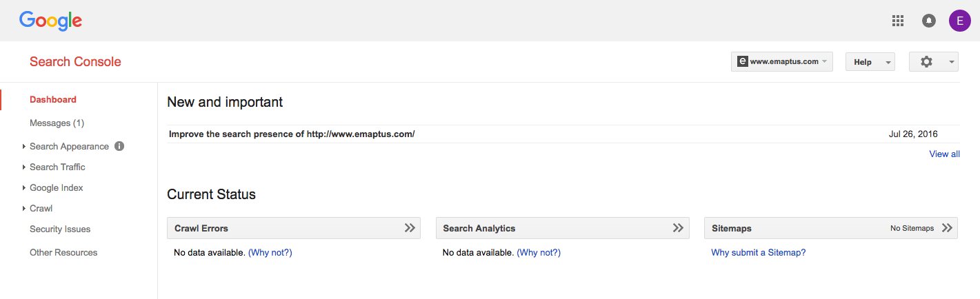The height and width of the screenshot is (299, 980).
Task: Open the Google apps grid icon
Action: click(x=897, y=21)
